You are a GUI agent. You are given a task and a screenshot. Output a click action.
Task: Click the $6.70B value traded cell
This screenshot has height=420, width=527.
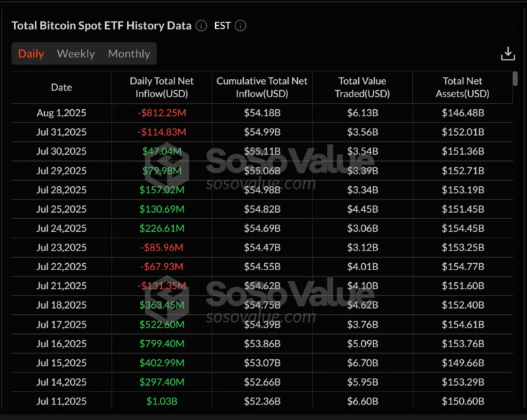(x=362, y=363)
